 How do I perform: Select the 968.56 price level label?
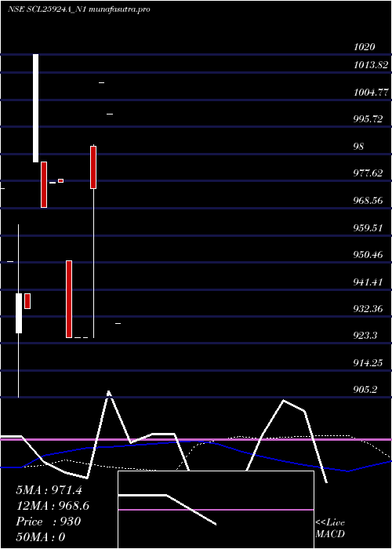pos(368,201)
